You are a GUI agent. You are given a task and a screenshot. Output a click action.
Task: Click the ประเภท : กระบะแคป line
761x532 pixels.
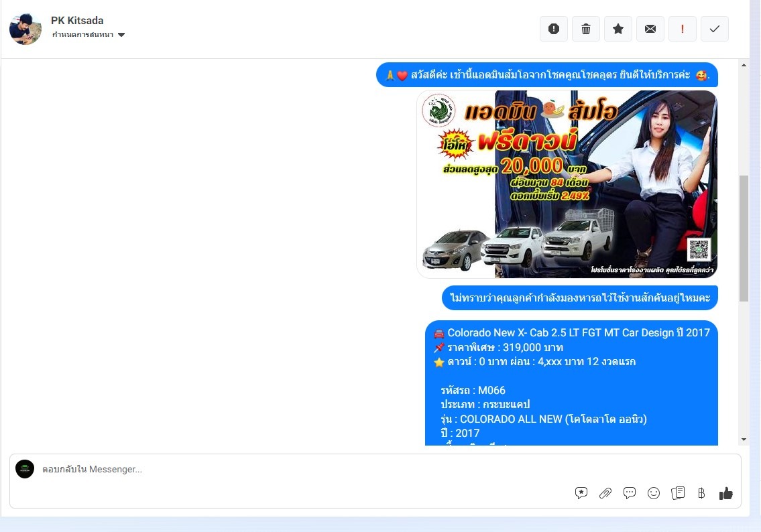[x=485, y=405]
